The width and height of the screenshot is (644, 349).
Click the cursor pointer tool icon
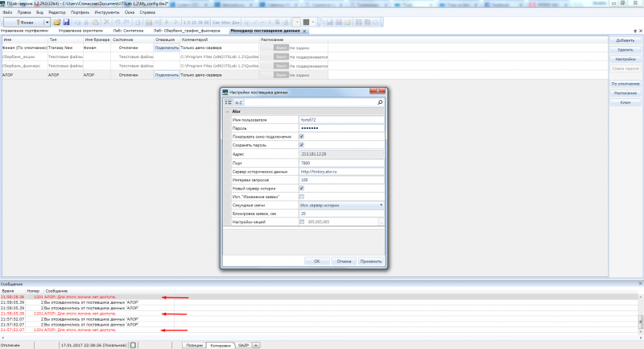tap(246, 23)
